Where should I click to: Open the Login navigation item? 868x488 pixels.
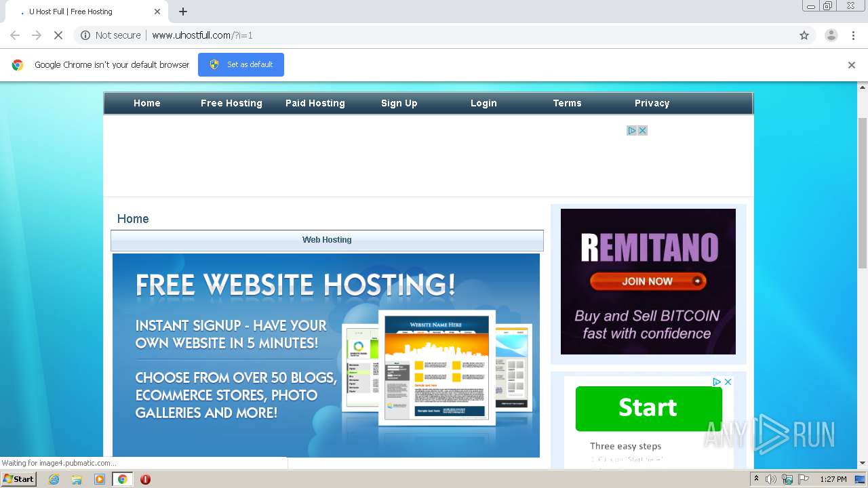click(484, 103)
